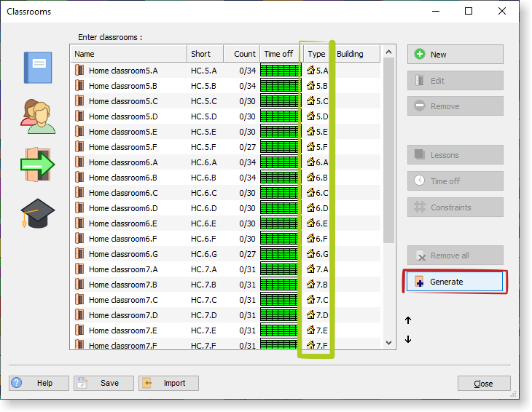Select row Home classroom5.C

(226, 101)
